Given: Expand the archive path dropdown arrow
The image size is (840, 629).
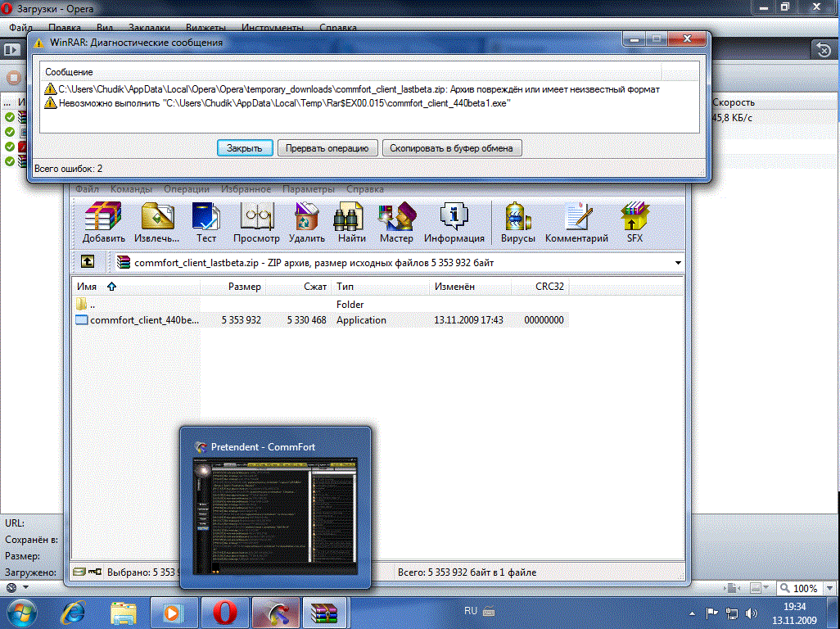Looking at the screenshot, I should pos(678,263).
